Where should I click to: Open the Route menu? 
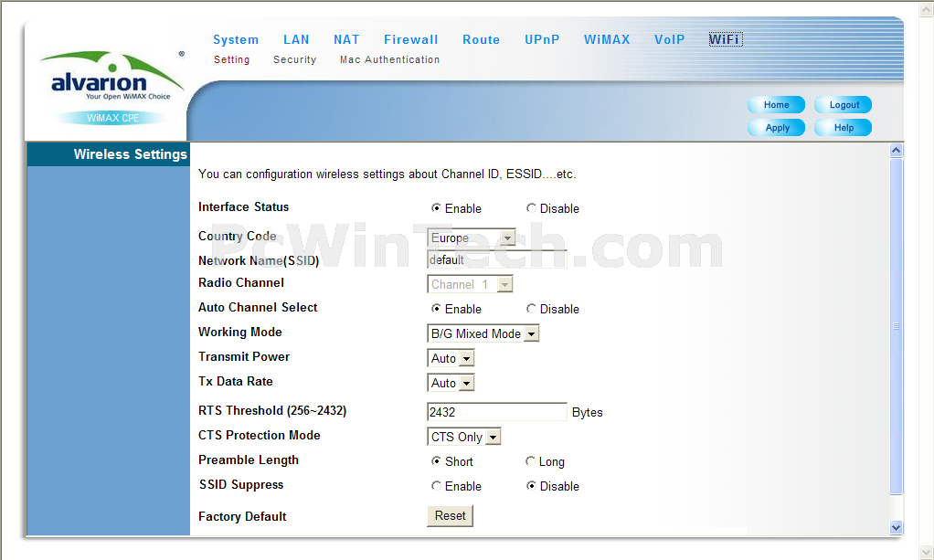(x=481, y=39)
